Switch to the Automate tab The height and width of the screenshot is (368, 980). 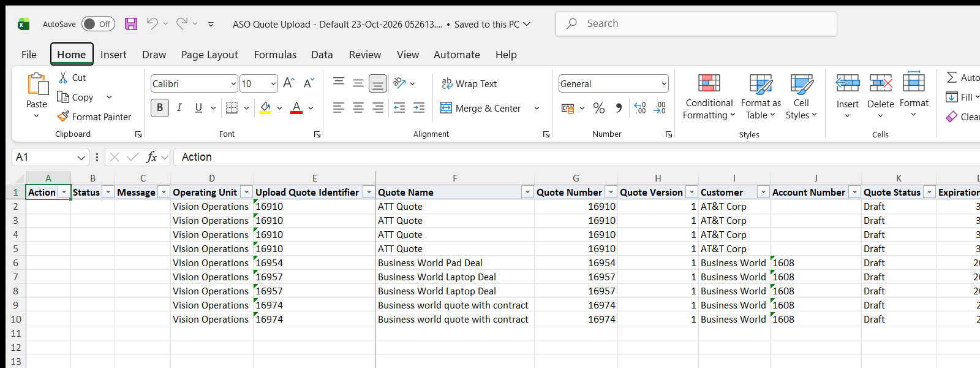(456, 55)
